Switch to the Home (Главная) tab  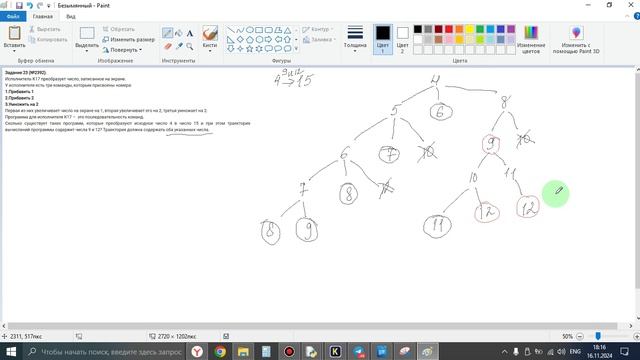[43, 16]
